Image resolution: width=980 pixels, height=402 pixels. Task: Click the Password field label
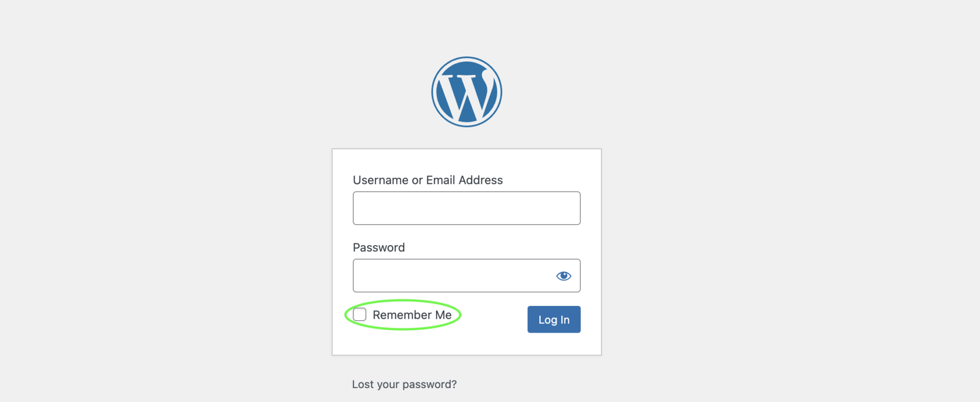[x=379, y=247]
